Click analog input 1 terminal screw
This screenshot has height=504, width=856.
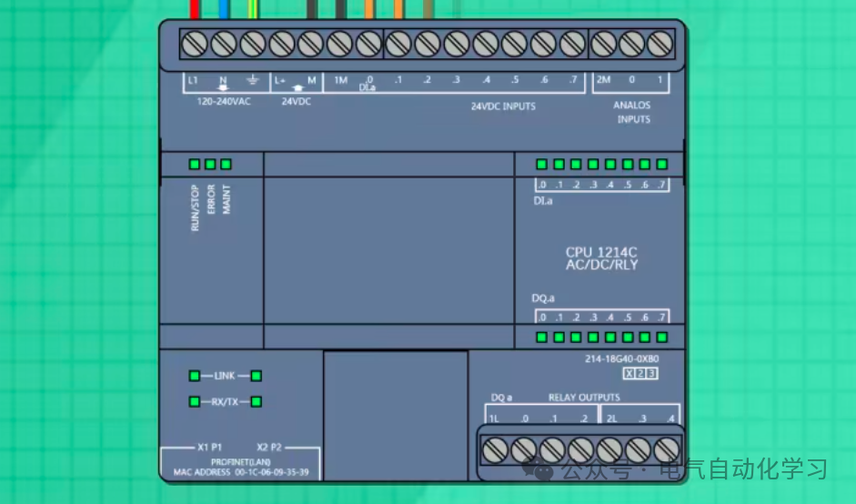pyautogui.click(x=660, y=45)
